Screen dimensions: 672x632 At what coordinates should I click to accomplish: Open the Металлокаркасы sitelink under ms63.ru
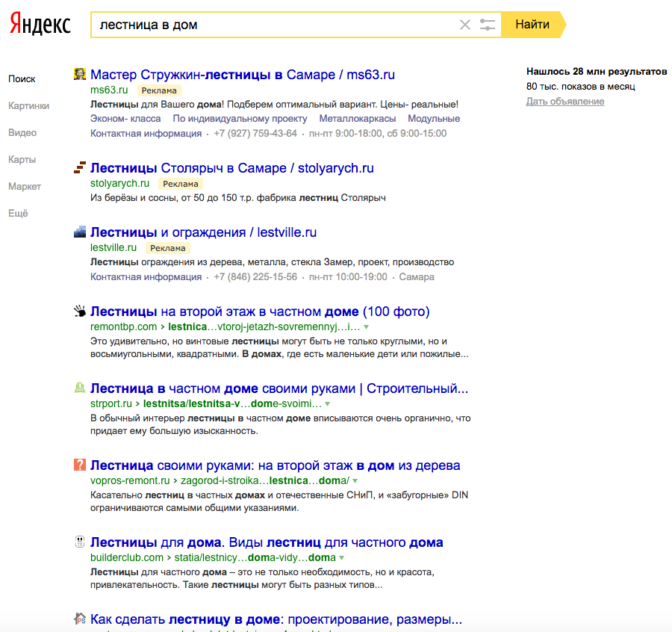[x=357, y=119]
